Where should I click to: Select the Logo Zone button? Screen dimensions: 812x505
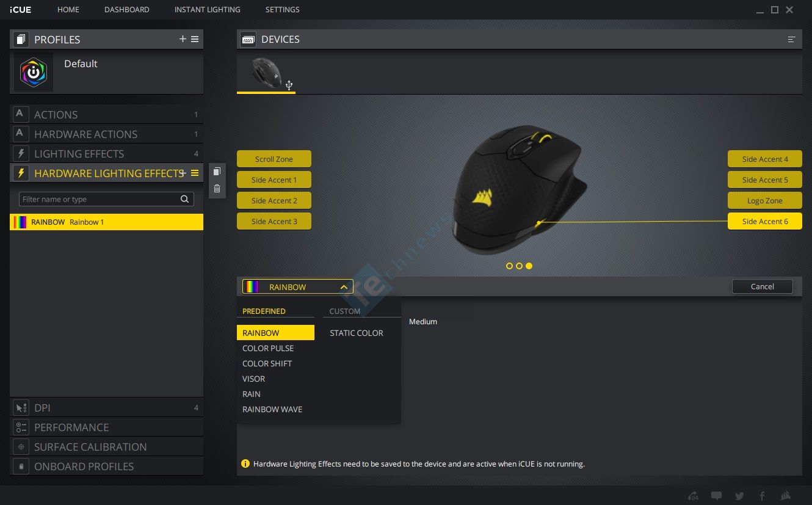click(765, 200)
